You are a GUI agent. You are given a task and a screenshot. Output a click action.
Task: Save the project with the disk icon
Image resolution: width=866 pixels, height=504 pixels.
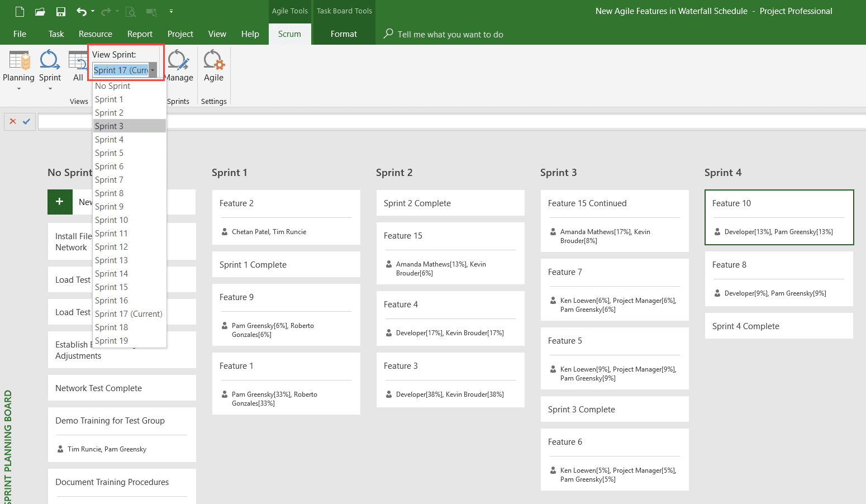pyautogui.click(x=61, y=11)
